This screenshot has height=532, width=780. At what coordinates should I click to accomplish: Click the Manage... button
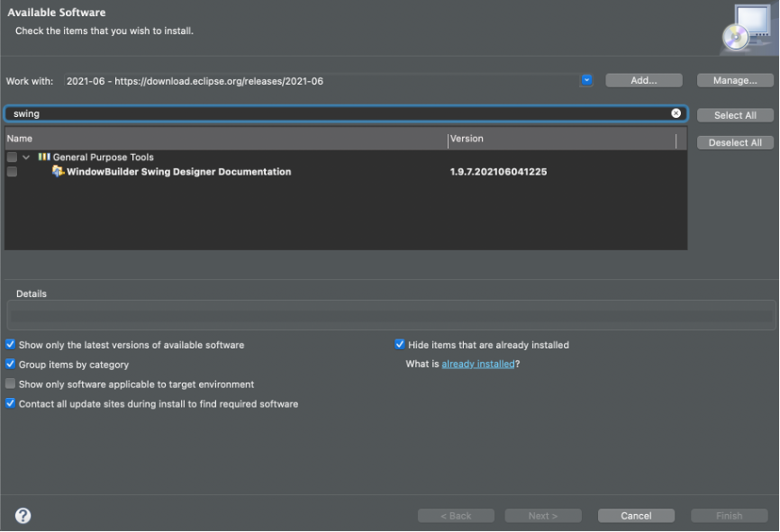tap(735, 80)
